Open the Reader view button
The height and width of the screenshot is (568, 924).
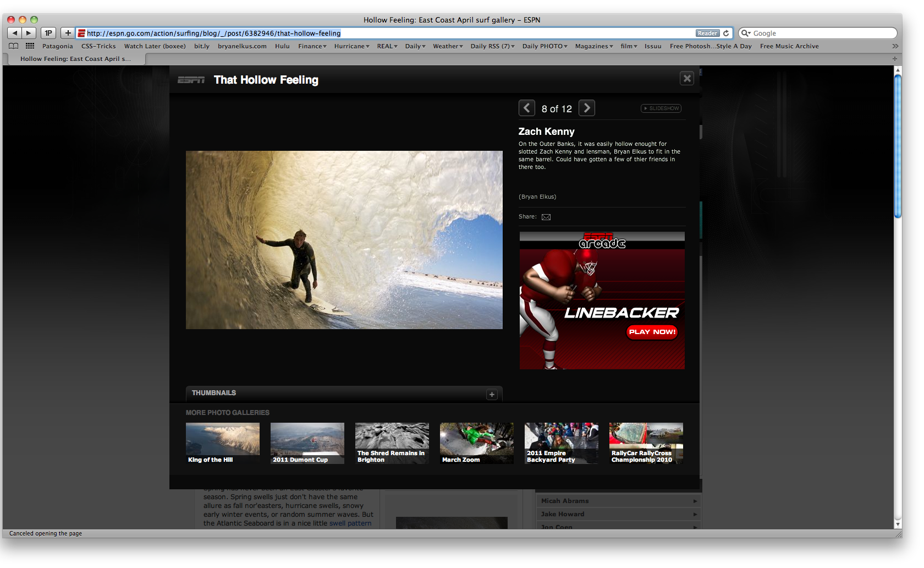point(707,33)
